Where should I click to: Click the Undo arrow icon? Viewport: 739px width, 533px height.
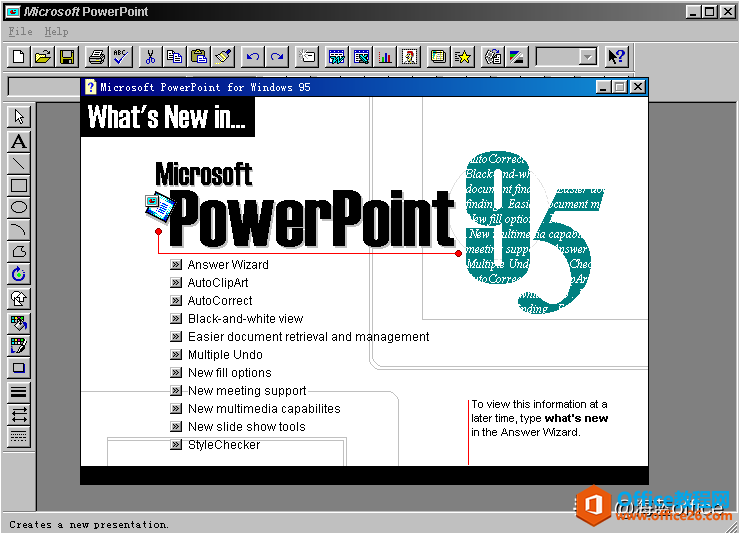(x=253, y=57)
